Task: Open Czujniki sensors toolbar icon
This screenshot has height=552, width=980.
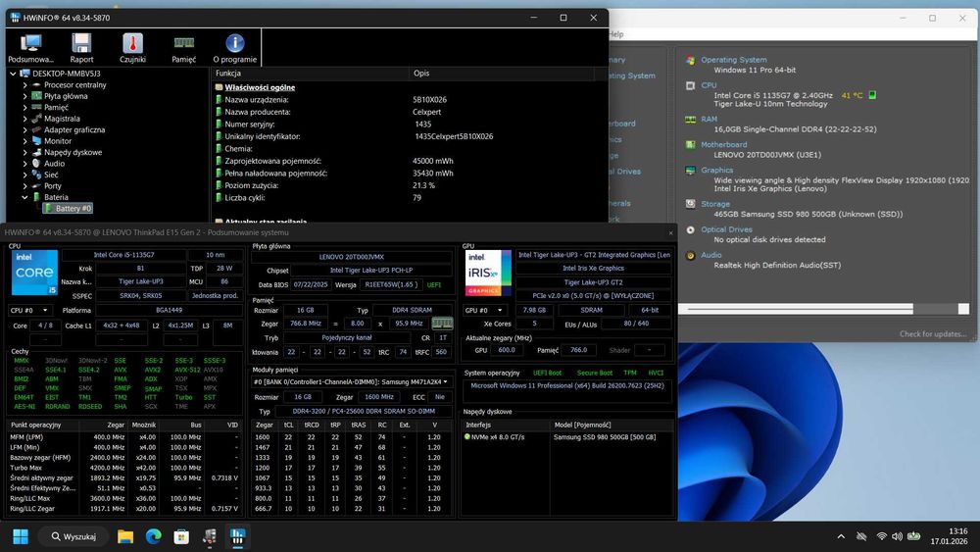Action: [x=132, y=48]
